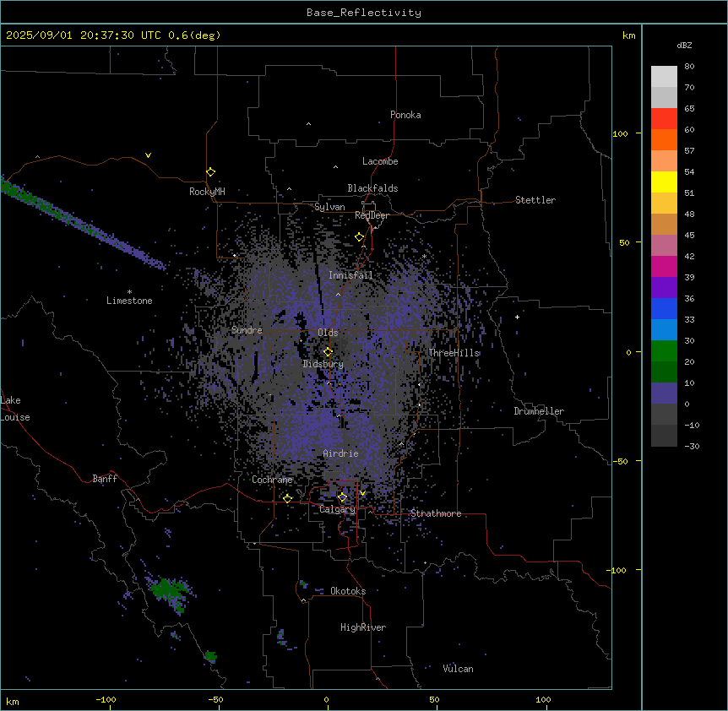Click the Drumheller label
The height and width of the screenshot is (711, 728).
[539, 411]
